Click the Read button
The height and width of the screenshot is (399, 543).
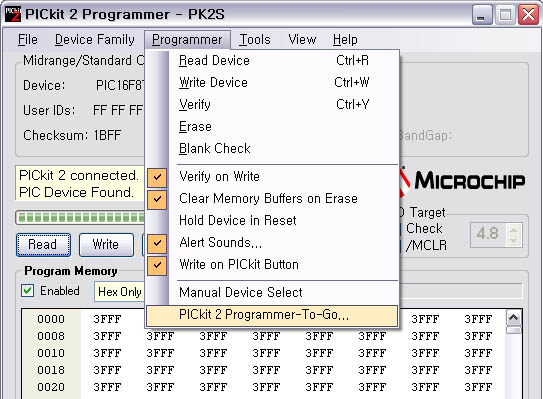(43, 245)
